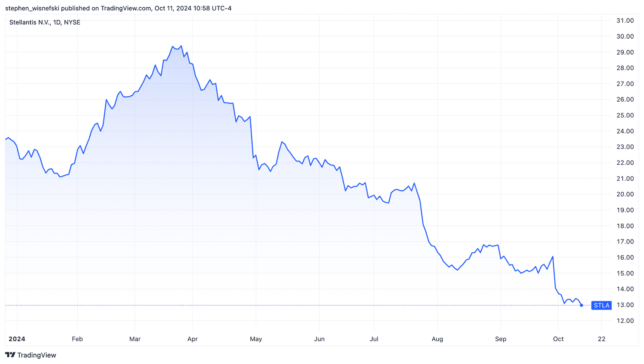Click the Jun label on time axis
The width and height of the screenshot is (644, 364).
click(x=319, y=339)
